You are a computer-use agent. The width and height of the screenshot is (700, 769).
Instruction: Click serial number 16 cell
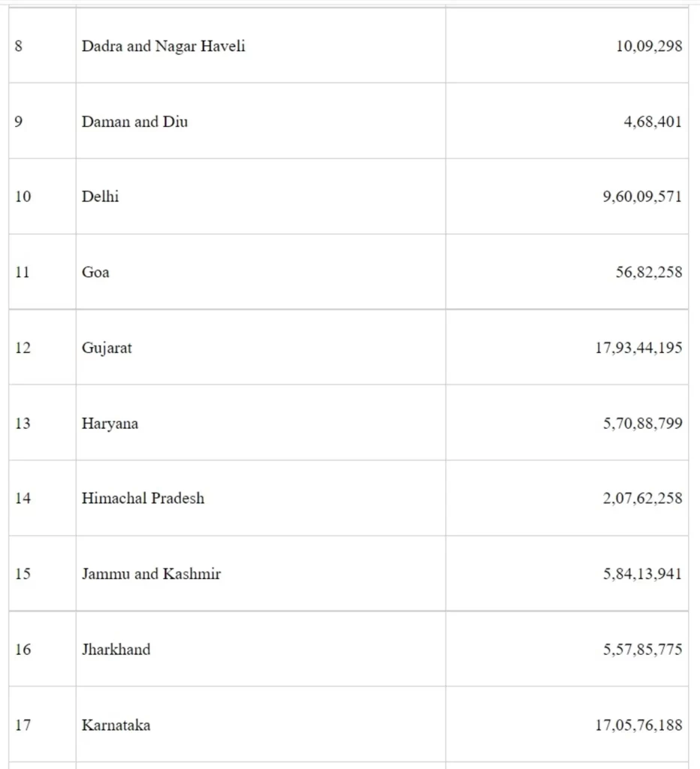click(x=23, y=650)
